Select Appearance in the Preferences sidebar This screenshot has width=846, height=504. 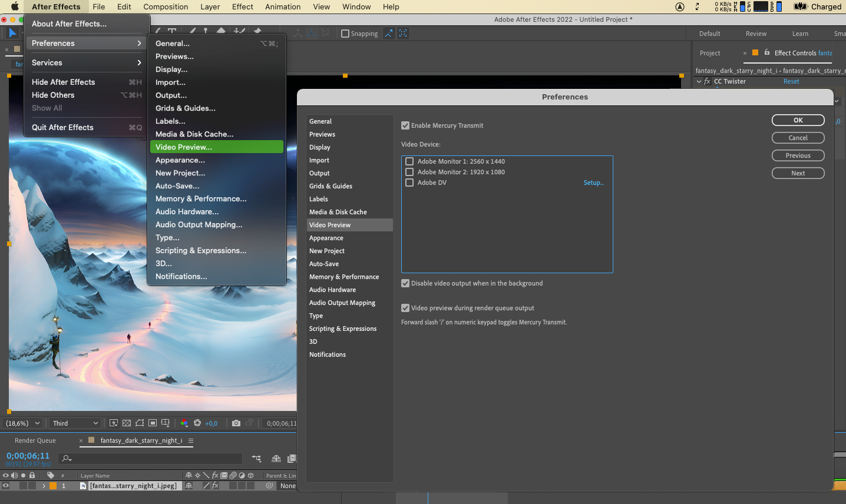pos(326,238)
